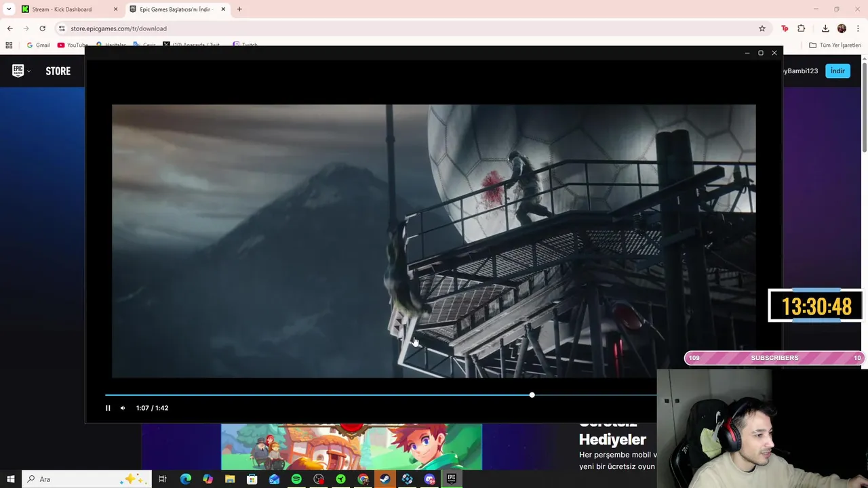Open the Tüm Yer İşaretleri bookmarks folder
The height and width of the screenshot is (488, 868).
(835, 45)
